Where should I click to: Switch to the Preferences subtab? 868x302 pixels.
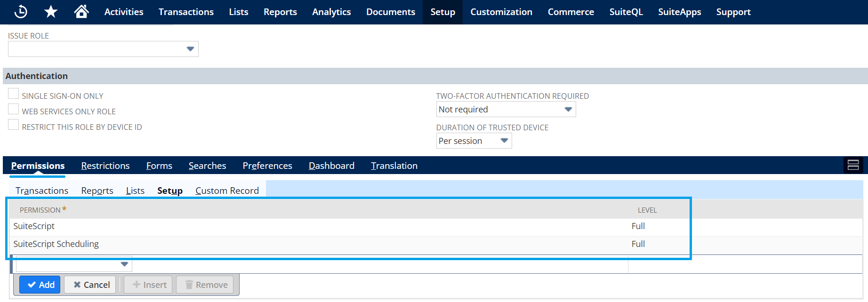[x=267, y=166]
